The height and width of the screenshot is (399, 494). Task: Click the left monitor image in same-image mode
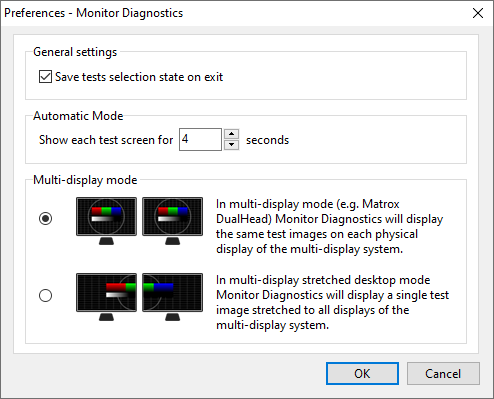pos(106,221)
